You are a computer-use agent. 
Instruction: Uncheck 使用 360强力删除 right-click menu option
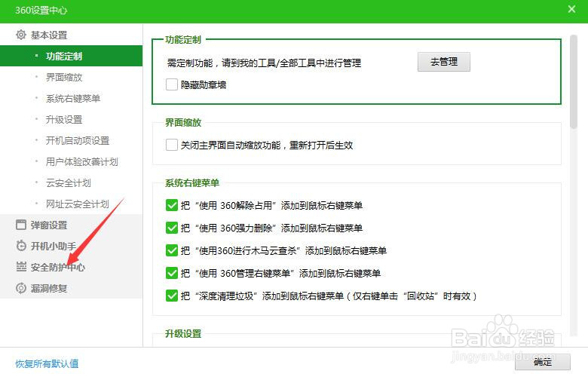[x=172, y=228]
